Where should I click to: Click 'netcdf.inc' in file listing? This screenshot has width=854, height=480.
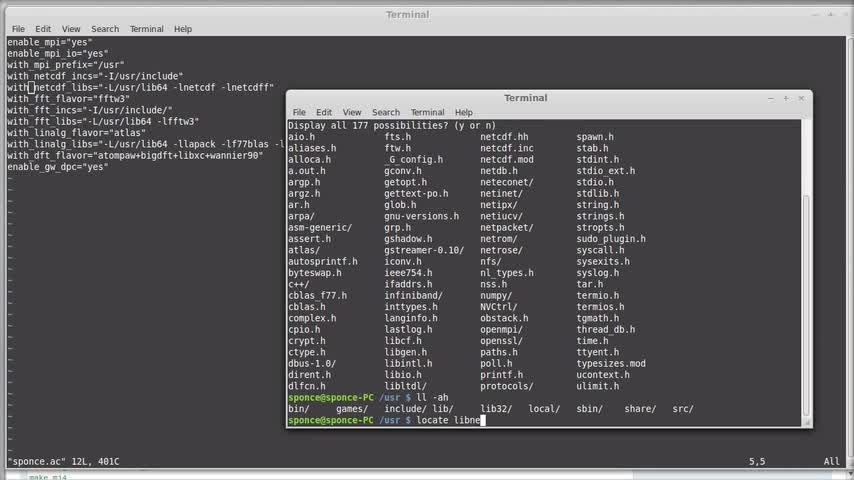click(507, 148)
